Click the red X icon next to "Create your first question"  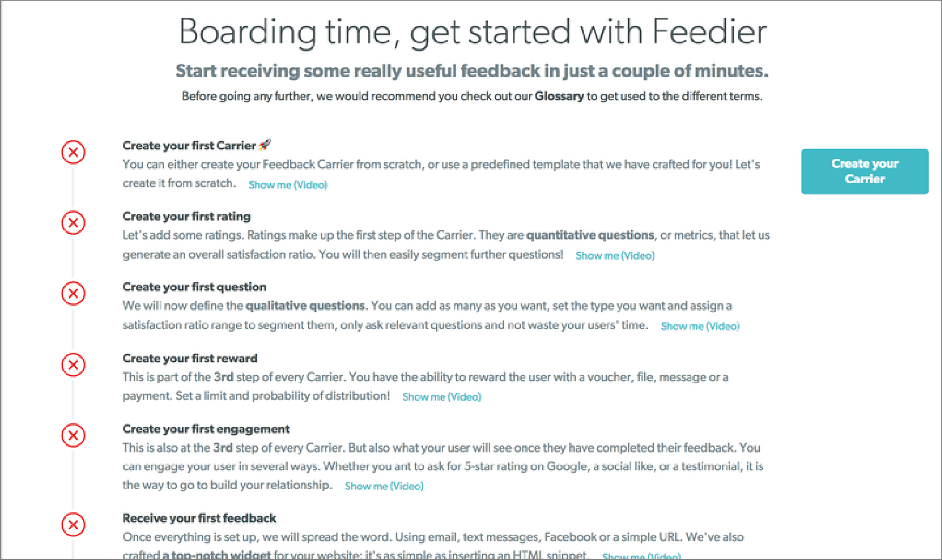tap(73, 293)
